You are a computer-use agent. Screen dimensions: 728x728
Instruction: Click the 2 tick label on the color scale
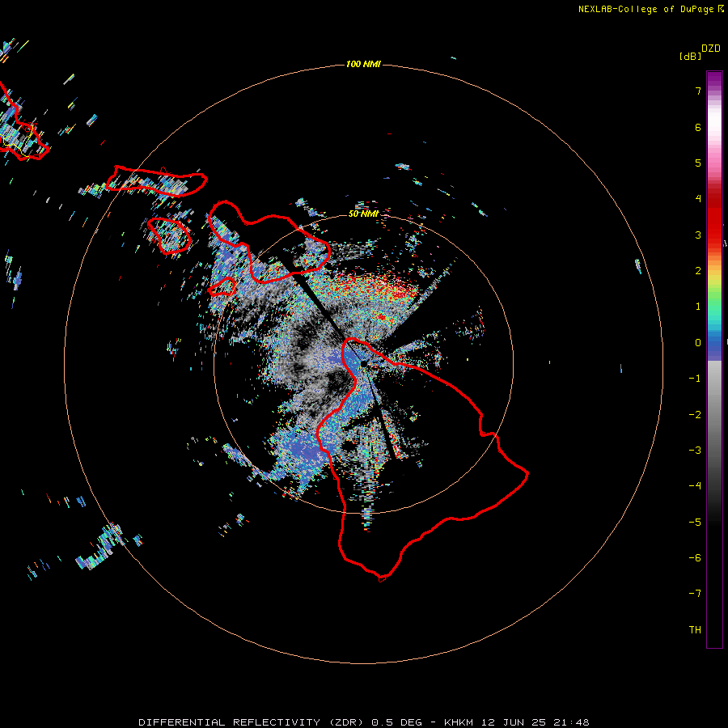(x=698, y=271)
